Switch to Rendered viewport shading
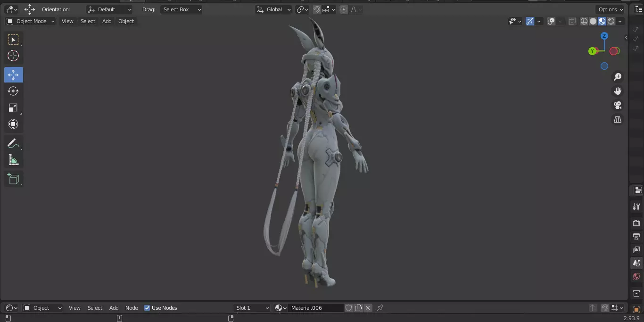This screenshot has width=644, height=322. coord(611,21)
